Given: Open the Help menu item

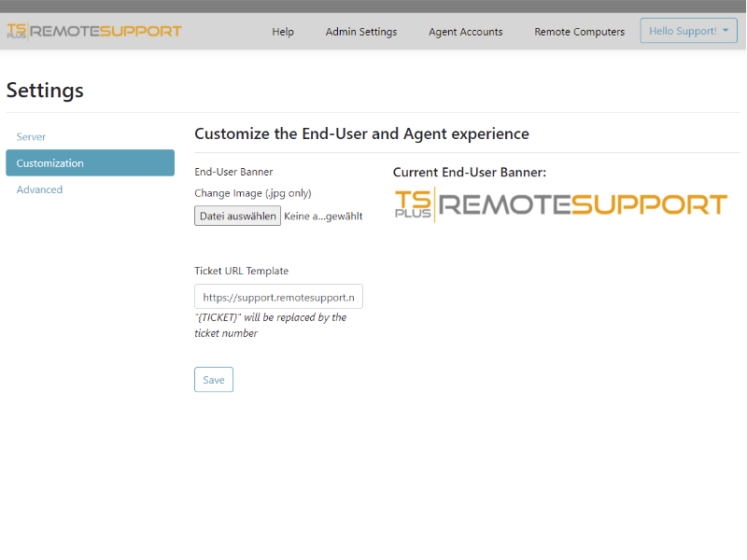Looking at the screenshot, I should (x=283, y=32).
